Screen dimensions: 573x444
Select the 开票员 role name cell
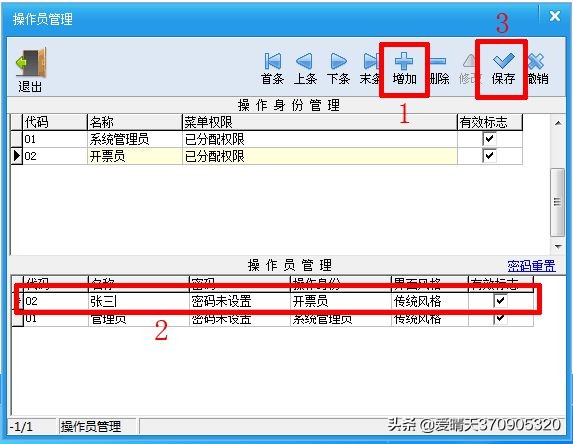(134, 156)
